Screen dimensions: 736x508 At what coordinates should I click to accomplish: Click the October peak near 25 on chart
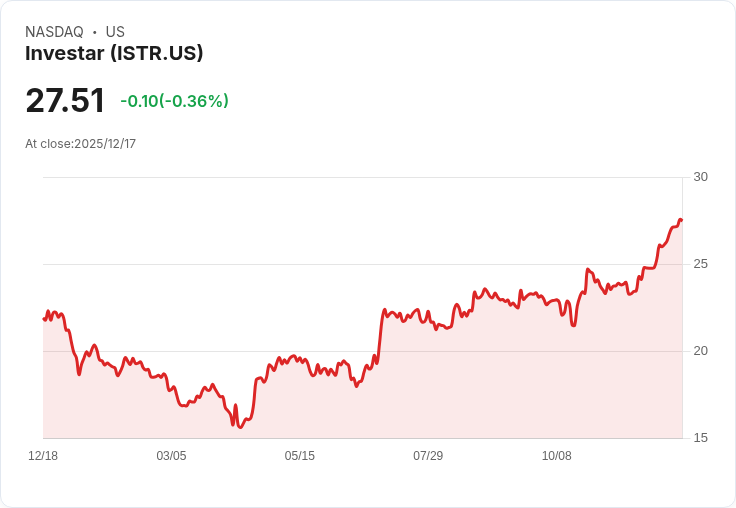[588, 269]
